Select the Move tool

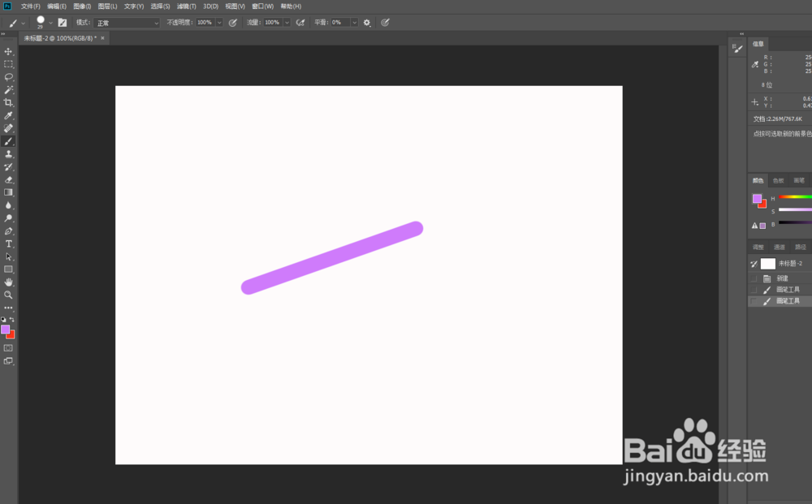click(9, 51)
